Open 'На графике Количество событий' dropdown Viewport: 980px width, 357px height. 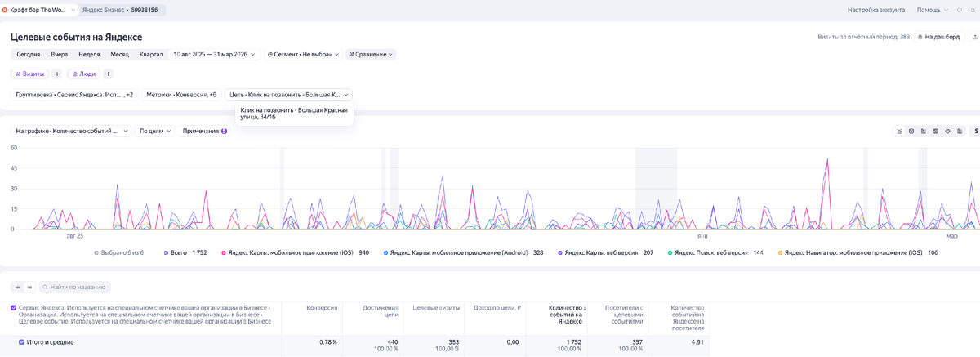tap(71, 131)
